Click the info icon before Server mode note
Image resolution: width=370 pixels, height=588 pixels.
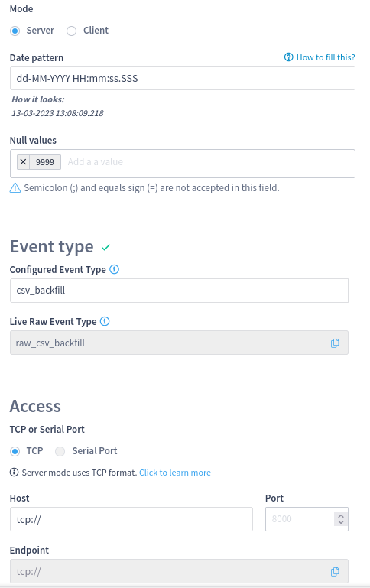tap(14, 472)
